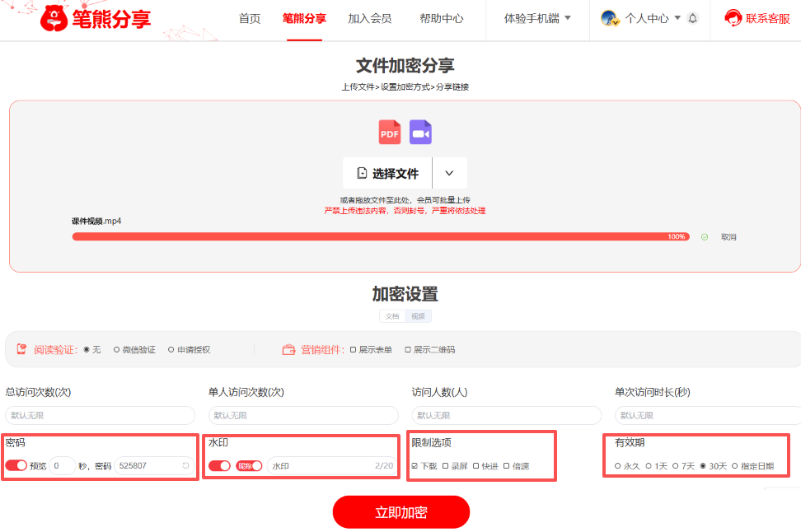Select the PDF file type icon
This screenshot has width=801, height=532.
coord(389,132)
